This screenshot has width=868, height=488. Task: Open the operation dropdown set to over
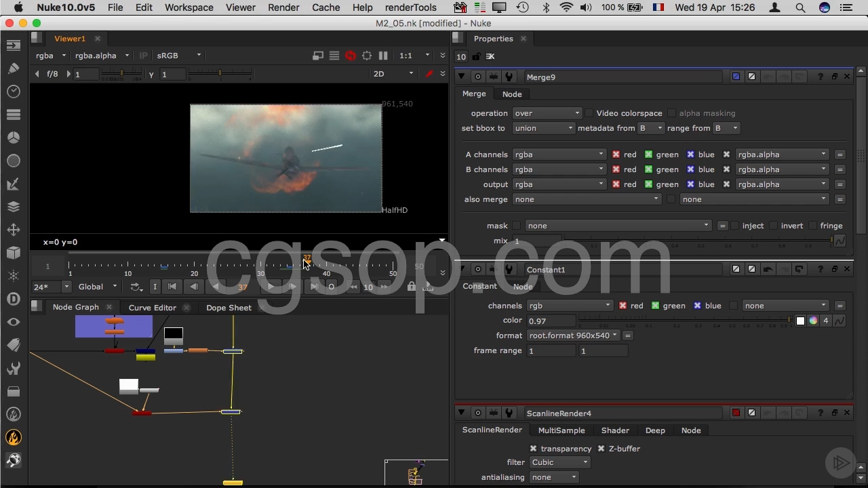point(547,113)
